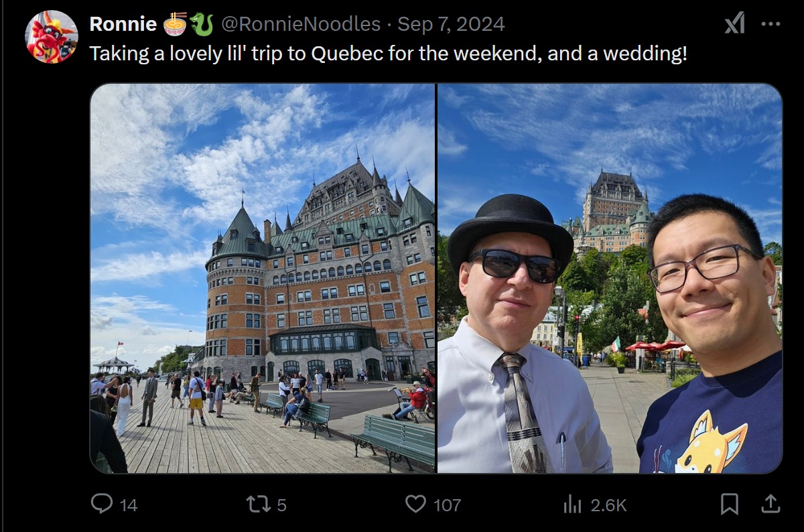The width and height of the screenshot is (804, 532).
Task: Open the selfie photo with bowler hat
Action: pos(610,279)
